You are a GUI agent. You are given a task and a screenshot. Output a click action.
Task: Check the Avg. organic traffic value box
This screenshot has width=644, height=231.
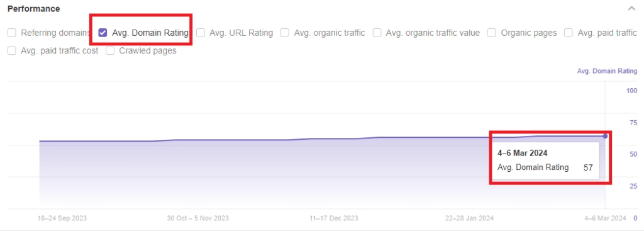(x=377, y=33)
